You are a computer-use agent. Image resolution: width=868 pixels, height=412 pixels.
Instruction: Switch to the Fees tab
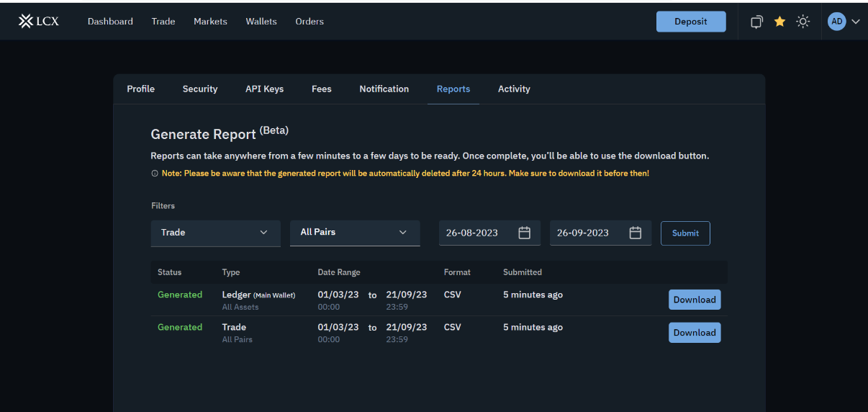[322, 89]
